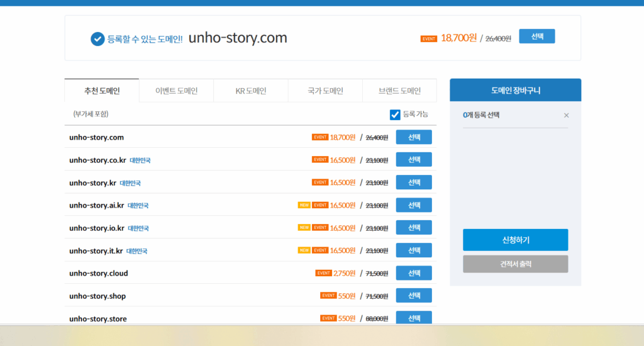Click the 신청하기 button in cart
The image size is (644, 346).
[515, 240]
